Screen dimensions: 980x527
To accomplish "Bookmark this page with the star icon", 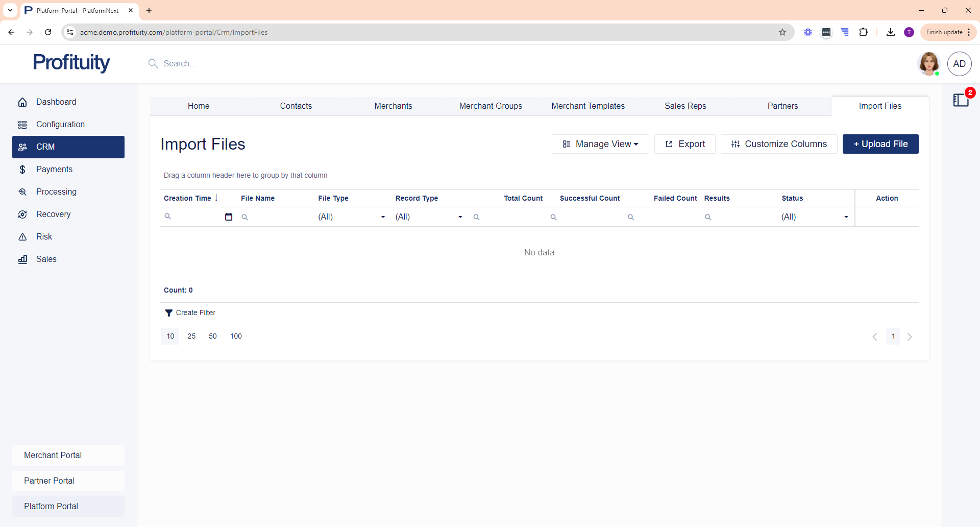I will pos(782,32).
